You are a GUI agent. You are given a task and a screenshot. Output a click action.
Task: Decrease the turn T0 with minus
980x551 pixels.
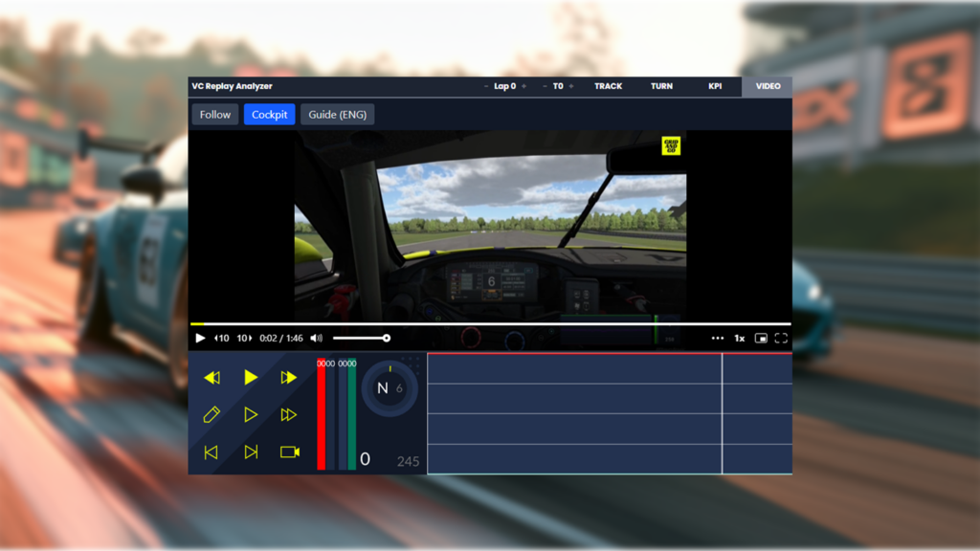pyautogui.click(x=545, y=86)
